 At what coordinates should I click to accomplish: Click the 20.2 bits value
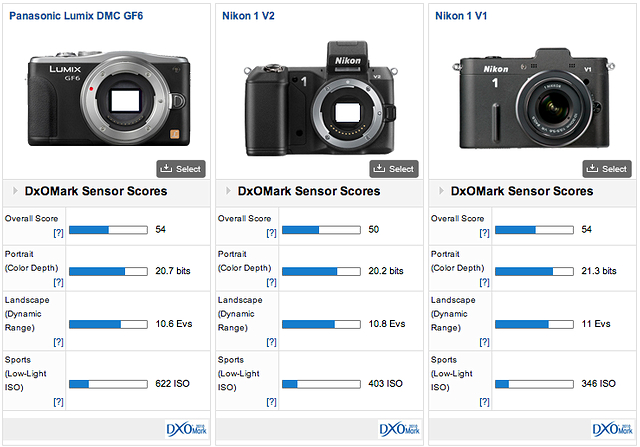(x=386, y=271)
